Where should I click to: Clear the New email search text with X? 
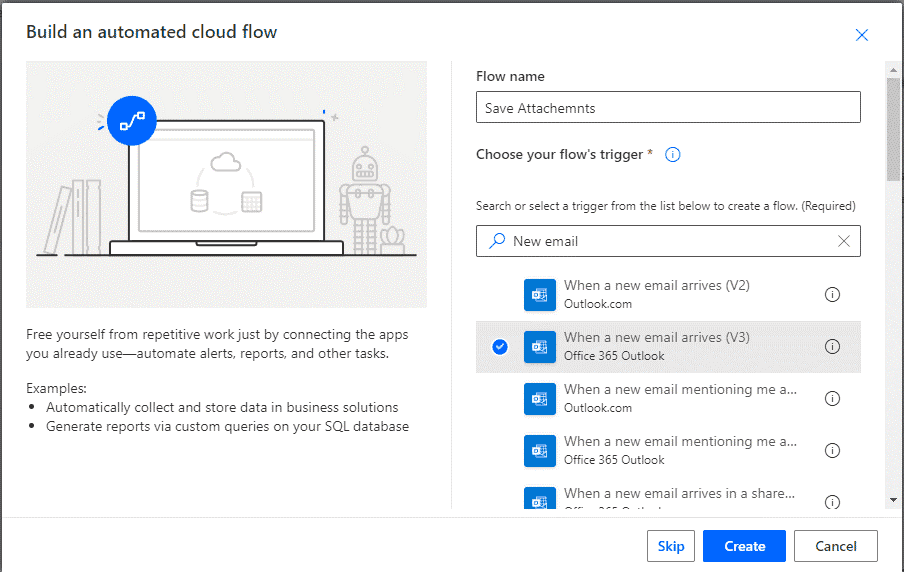tap(844, 241)
